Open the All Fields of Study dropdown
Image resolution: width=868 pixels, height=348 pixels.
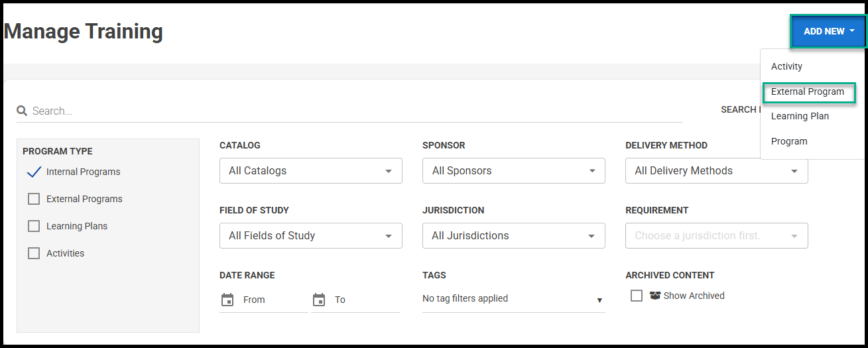point(310,235)
